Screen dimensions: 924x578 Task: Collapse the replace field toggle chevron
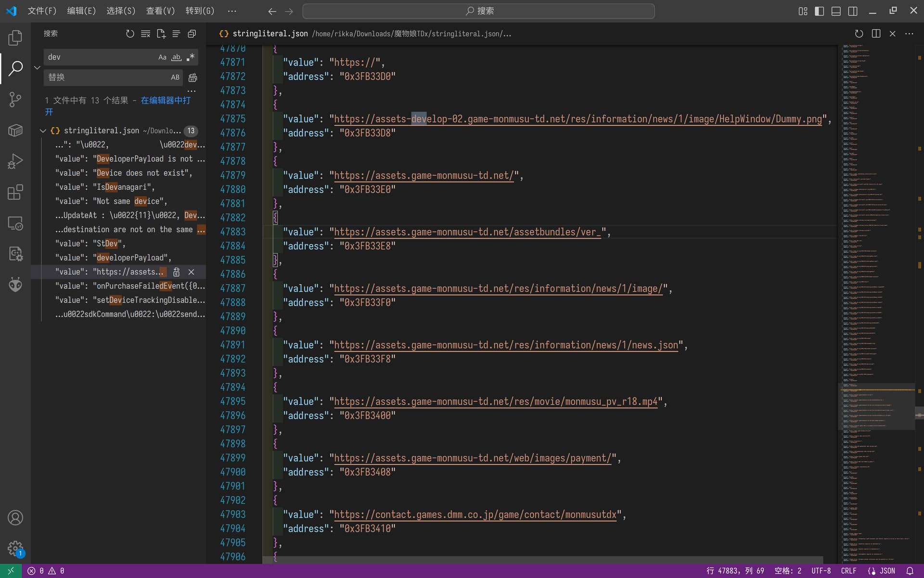coord(37,67)
